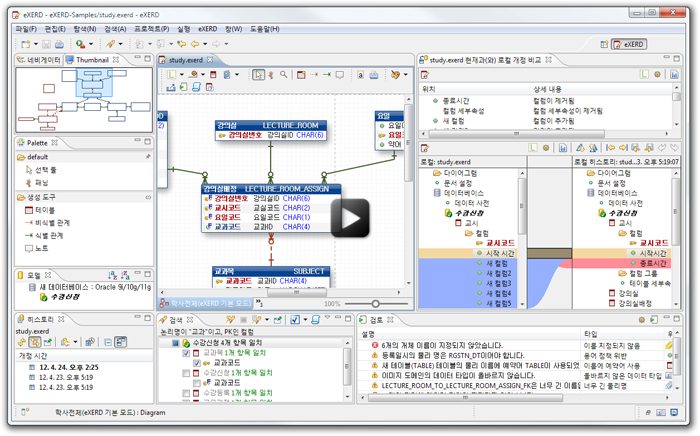Toggle the checkbox for 교과목 1개 항목 일치
700x436 pixels.
(x=186, y=353)
